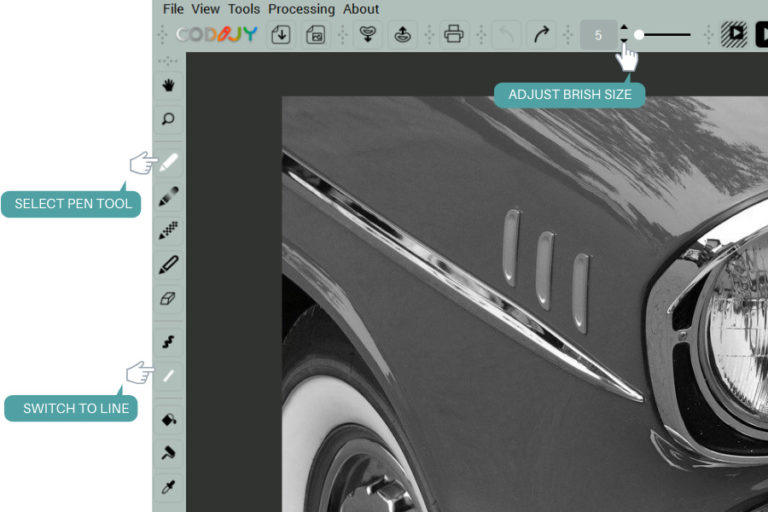
Task: Click the Redo arrow
Action: (541, 35)
